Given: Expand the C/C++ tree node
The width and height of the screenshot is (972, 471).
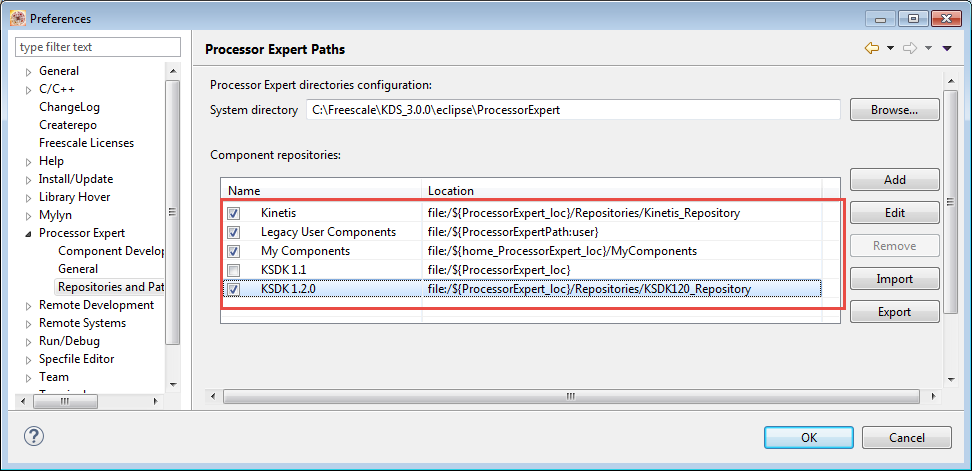Looking at the screenshot, I should 28,90.
